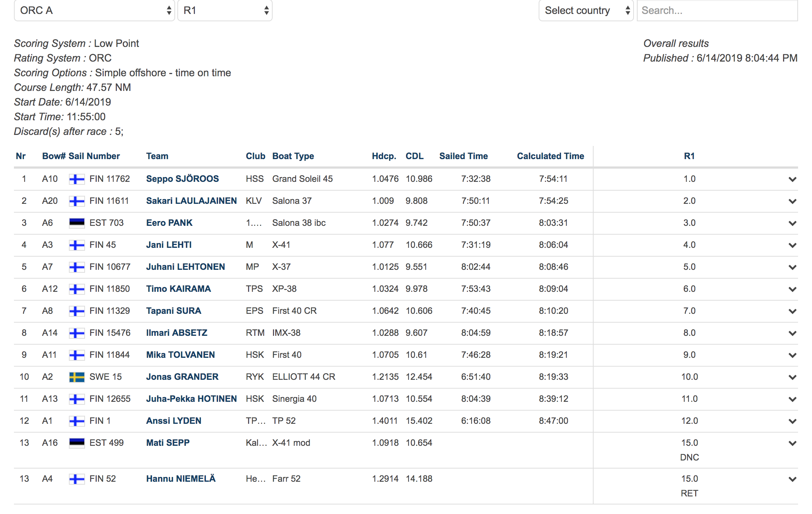
Task: Open the R1 race selector dropdown
Action: tap(225, 11)
